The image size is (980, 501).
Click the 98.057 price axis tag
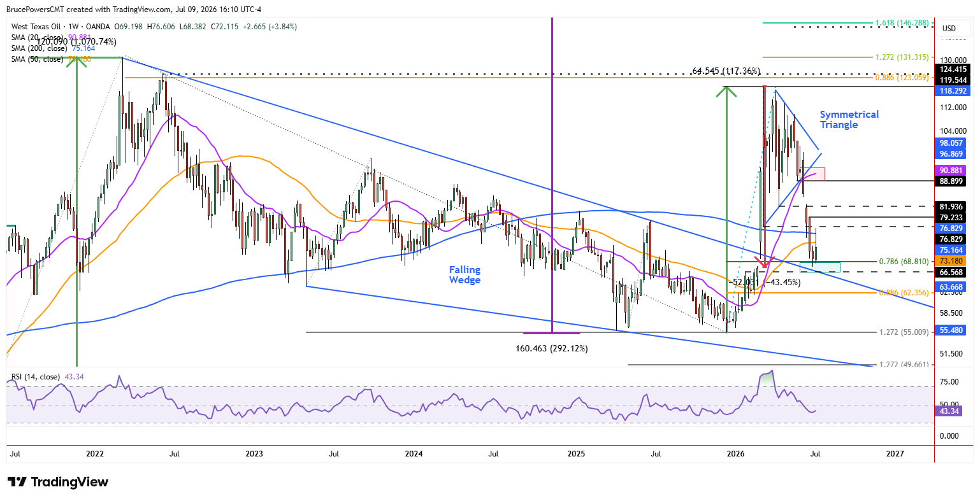click(x=952, y=143)
